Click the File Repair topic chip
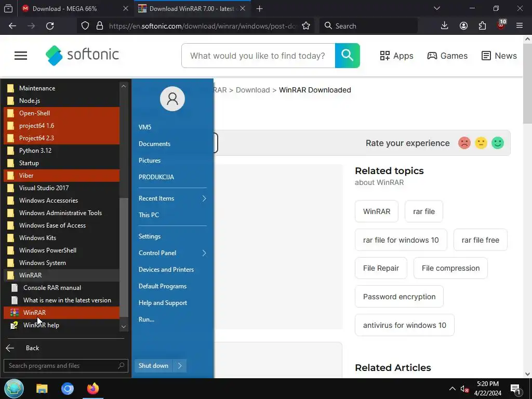532x399 pixels. (381, 268)
